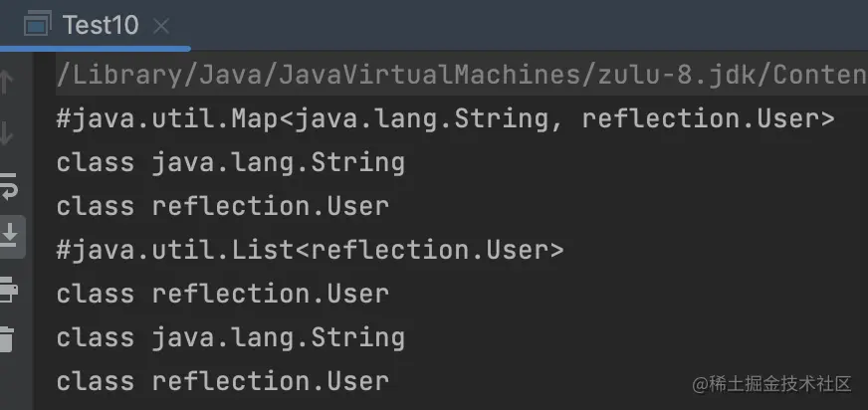Image resolution: width=868 pixels, height=410 pixels.
Task: Click reflection.User> at end of Map line
Action: (x=708, y=119)
